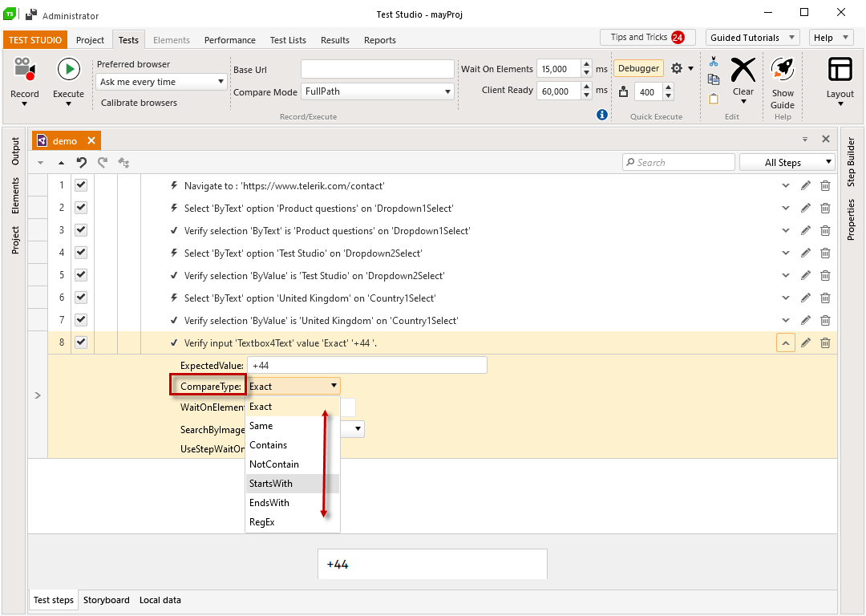
Task: Switch to the Project ribbon tab
Action: (x=90, y=40)
